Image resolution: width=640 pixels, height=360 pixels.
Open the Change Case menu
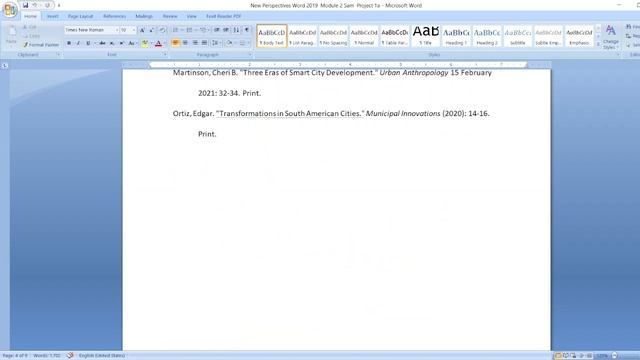click(132, 43)
